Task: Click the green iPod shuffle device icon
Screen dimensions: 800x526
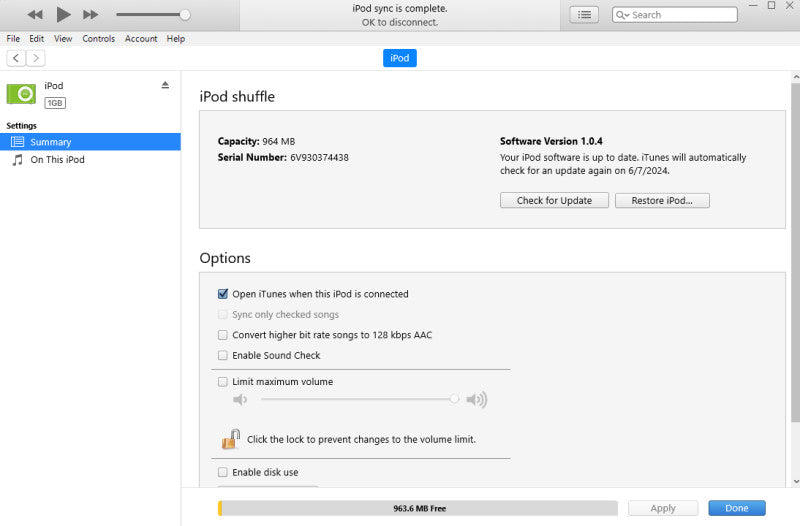Action: click(x=21, y=94)
